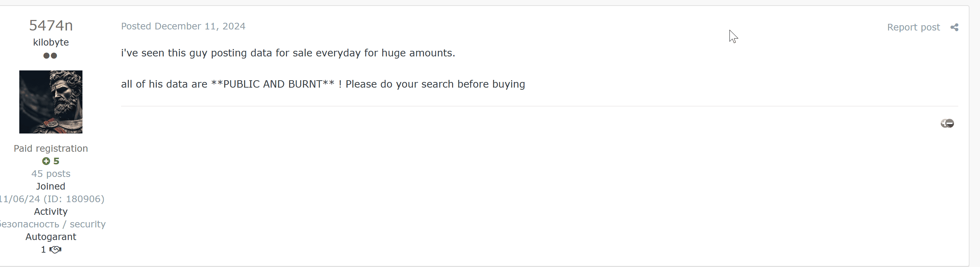Click the reputation score 5
Screen dimensions: 980x267
point(56,161)
